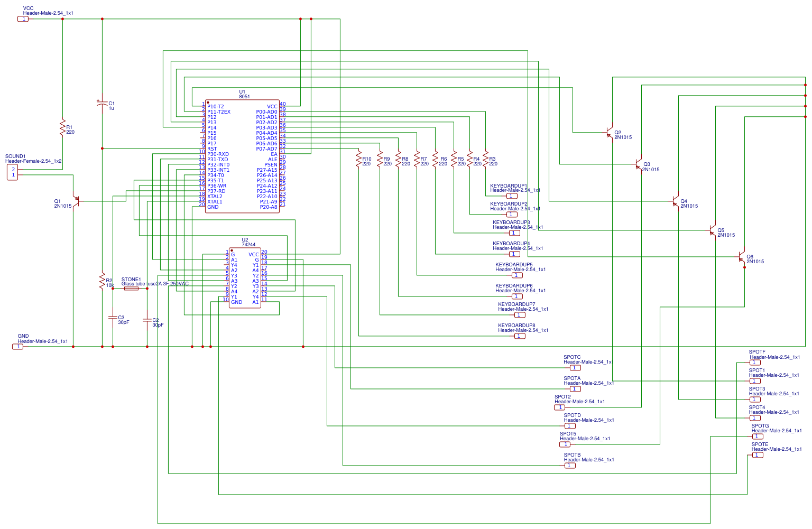Viewport: 812px width, 529px height.
Task: Select transistor Q2 2N1015
Action: pyautogui.click(x=610, y=132)
